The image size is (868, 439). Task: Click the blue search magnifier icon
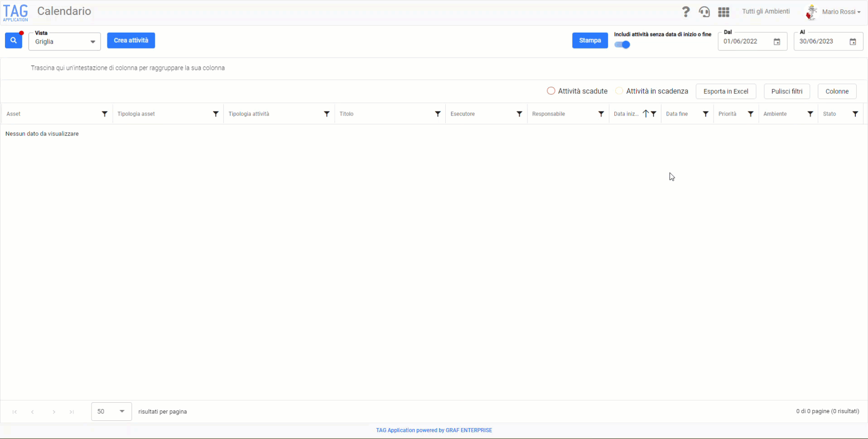point(14,40)
